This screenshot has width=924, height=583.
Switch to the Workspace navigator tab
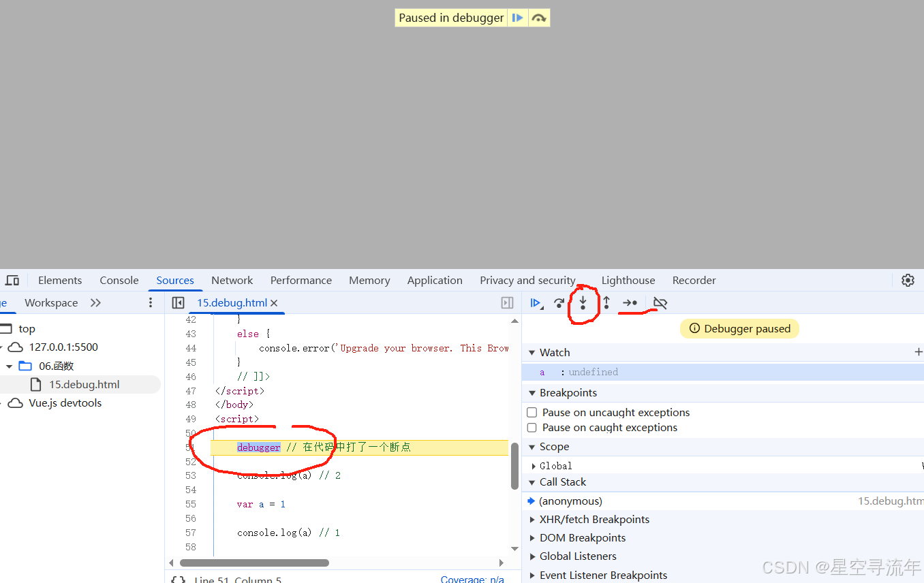click(x=51, y=303)
